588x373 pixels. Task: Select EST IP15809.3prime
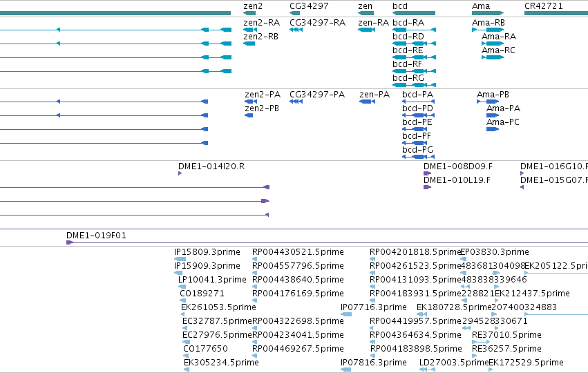(180, 259)
